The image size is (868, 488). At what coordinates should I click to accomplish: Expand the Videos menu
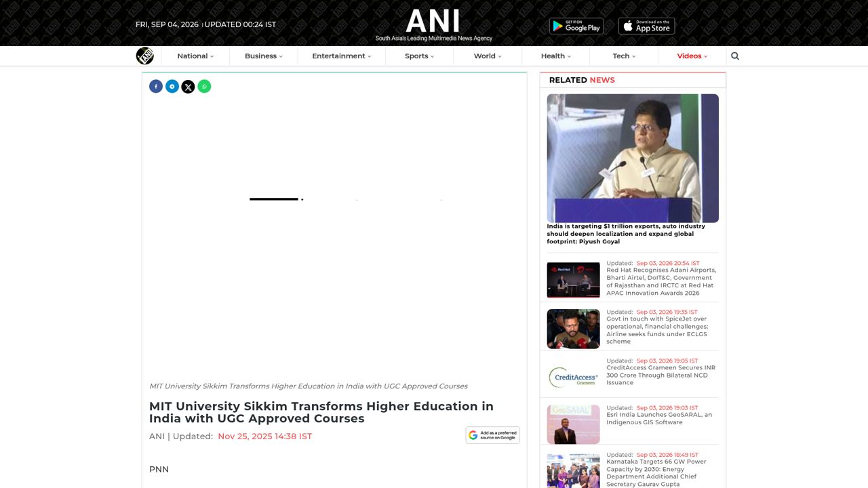pyautogui.click(x=692, y=56)
